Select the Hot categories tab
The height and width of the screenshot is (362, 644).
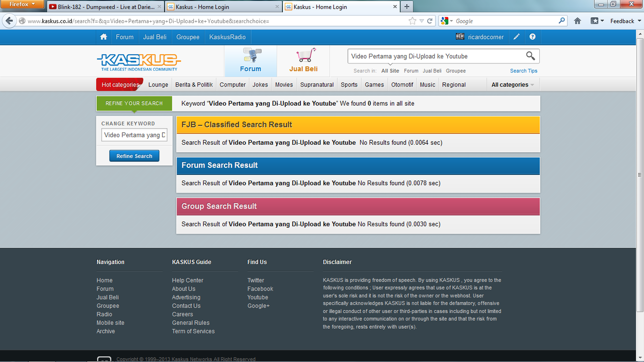pyautogui.click(x=120, y=84)
